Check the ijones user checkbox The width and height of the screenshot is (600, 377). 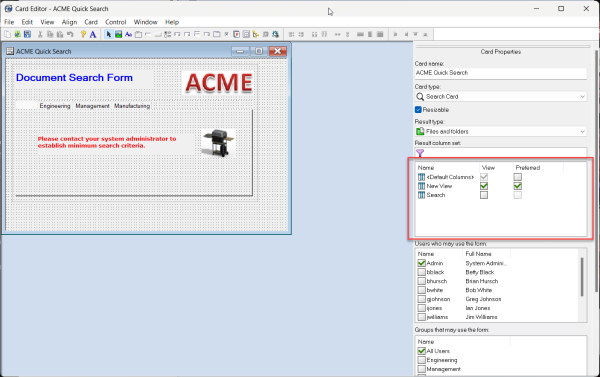point(422,308)
